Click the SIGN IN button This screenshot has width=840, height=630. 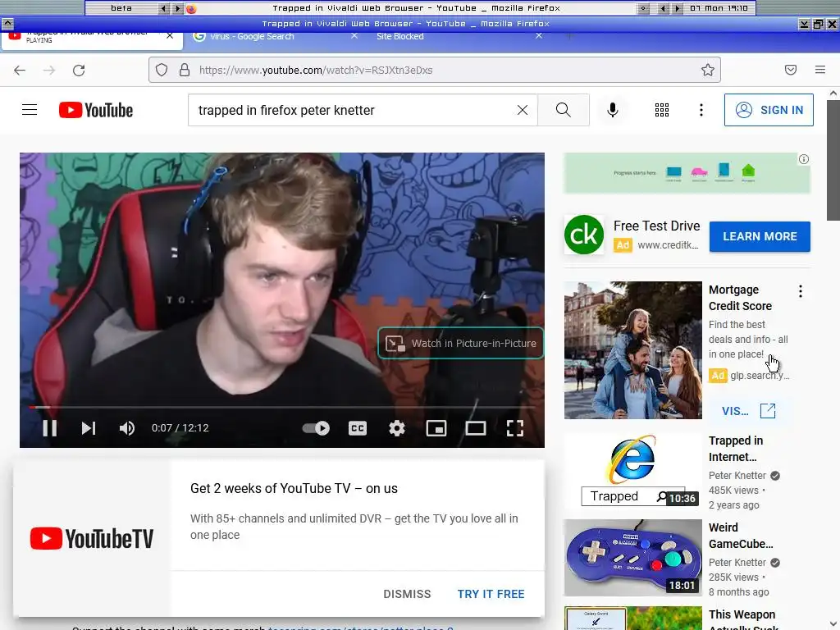[x=769, y=110]
